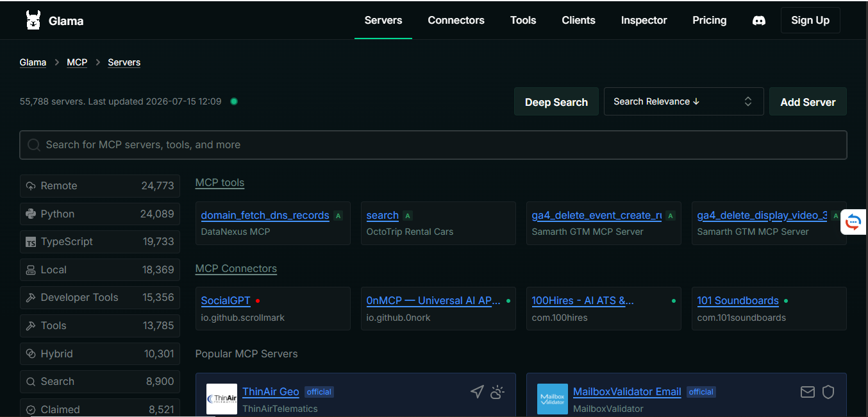Open the 0nMCP Universal AI connector link
Image resolution: width=868 pixels, height=417 pixels.
(433, 300)
